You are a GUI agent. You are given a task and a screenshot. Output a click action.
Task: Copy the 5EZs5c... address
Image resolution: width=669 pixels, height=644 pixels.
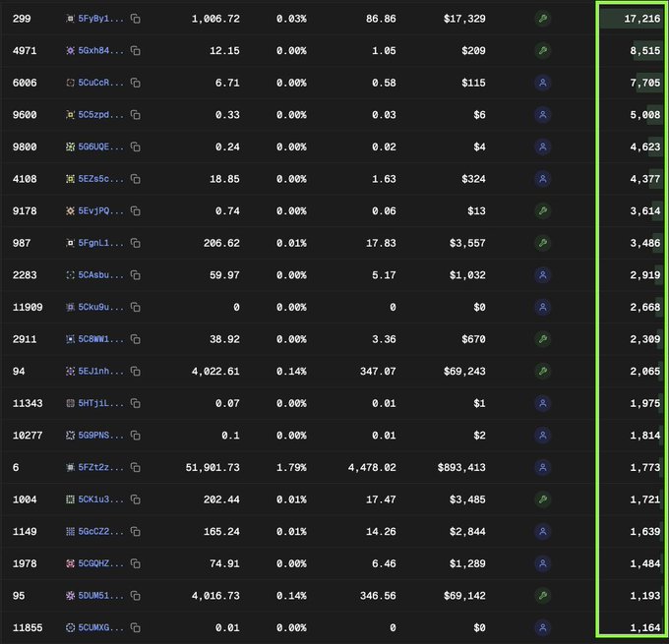[x=135, y=179]
